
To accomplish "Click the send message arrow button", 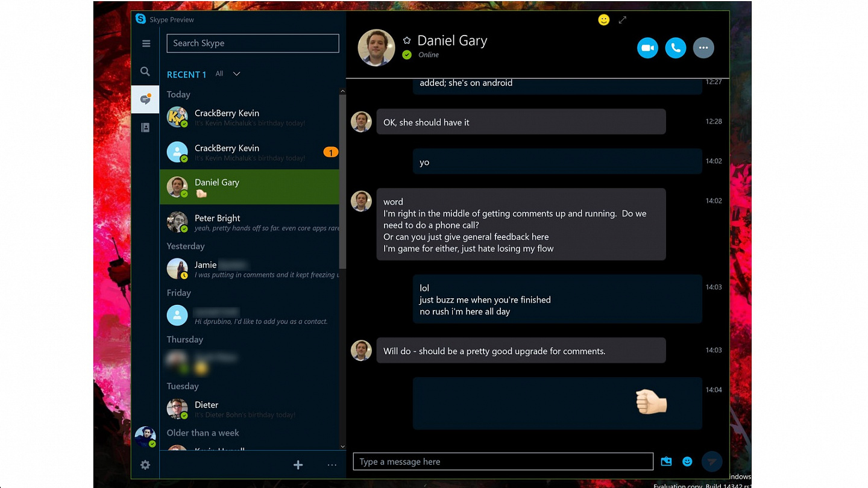I will point(712,461).
